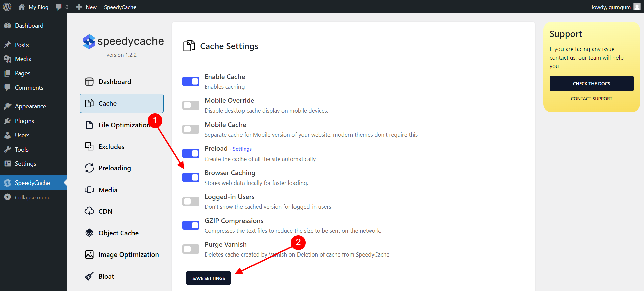The height and width of the screenshot is (291, 644).
Task: Open the comments bubble icon in admin bar
Action: 59,7
